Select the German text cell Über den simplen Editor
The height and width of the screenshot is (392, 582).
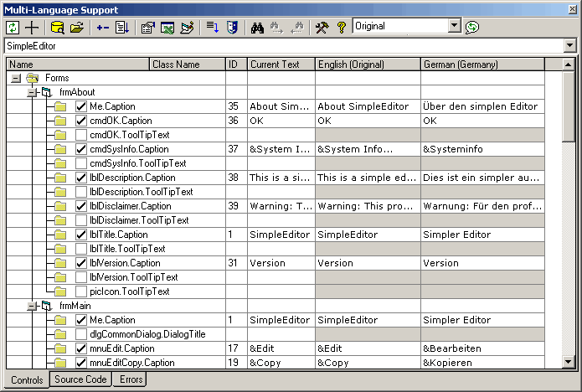[482, 106]
